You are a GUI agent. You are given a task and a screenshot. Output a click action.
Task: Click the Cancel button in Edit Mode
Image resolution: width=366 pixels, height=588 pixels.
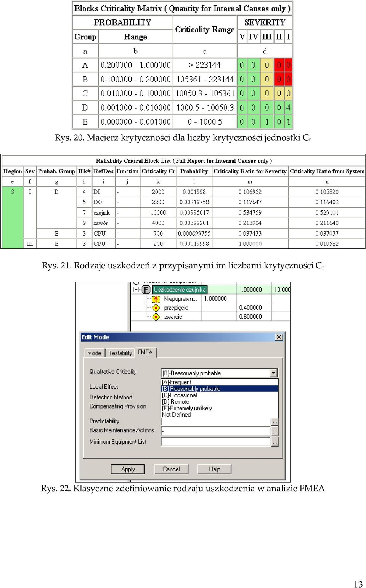point(171,469)
